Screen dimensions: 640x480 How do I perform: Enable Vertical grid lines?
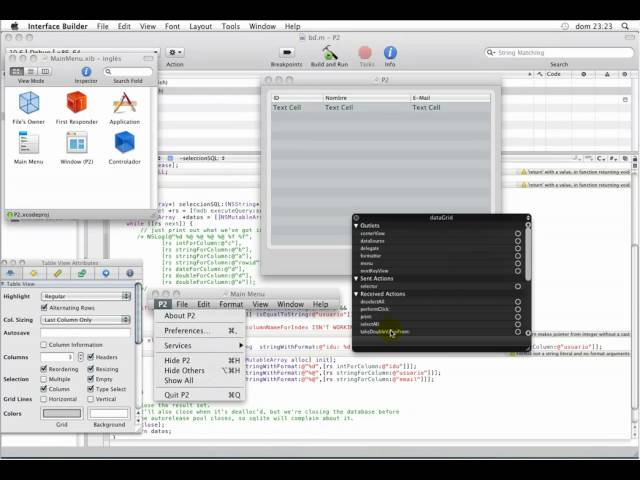[x=91, y=399]
